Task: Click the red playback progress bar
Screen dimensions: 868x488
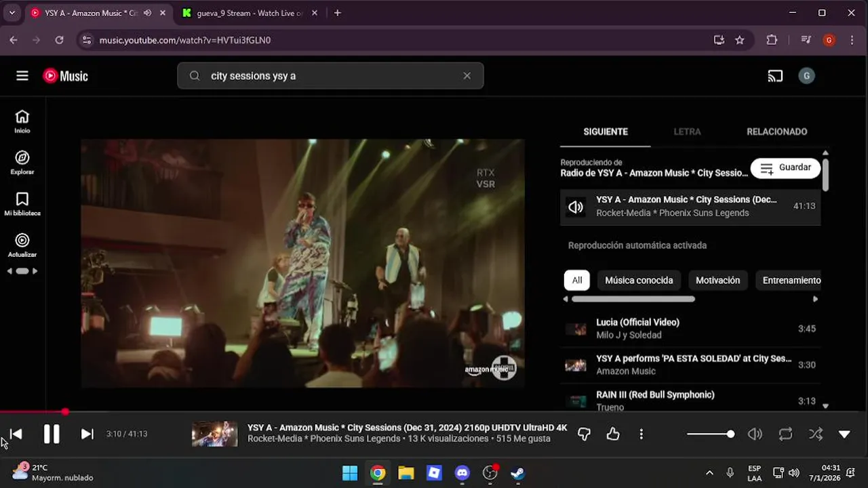Action: (x=32, y=411)
